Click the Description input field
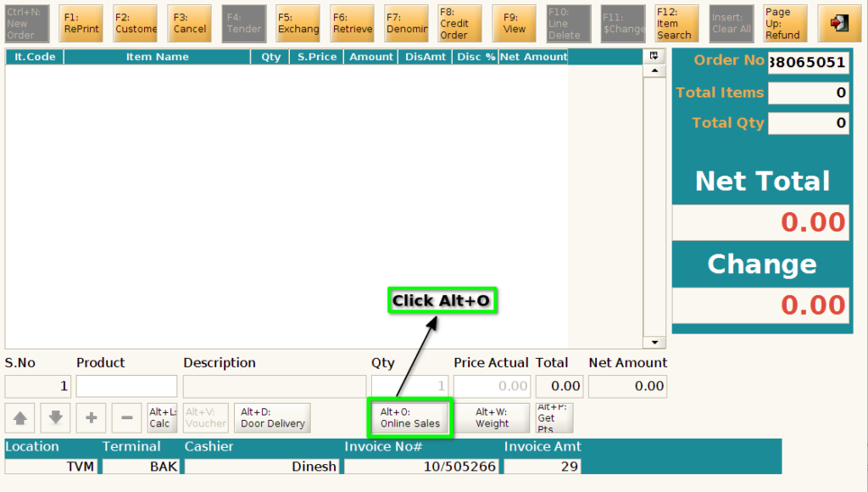The image size is (868, 492). [275, 386]
